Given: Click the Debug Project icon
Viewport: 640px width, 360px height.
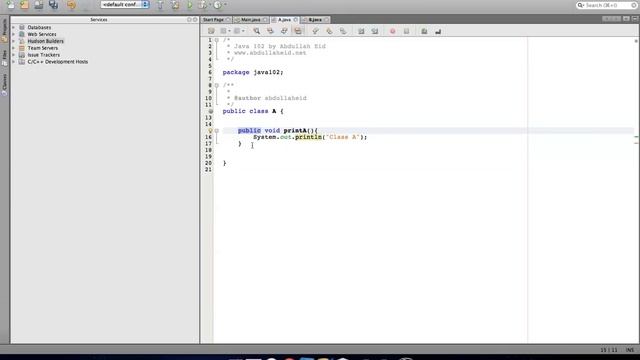Looking at the screenshot, I should [202, 5].
